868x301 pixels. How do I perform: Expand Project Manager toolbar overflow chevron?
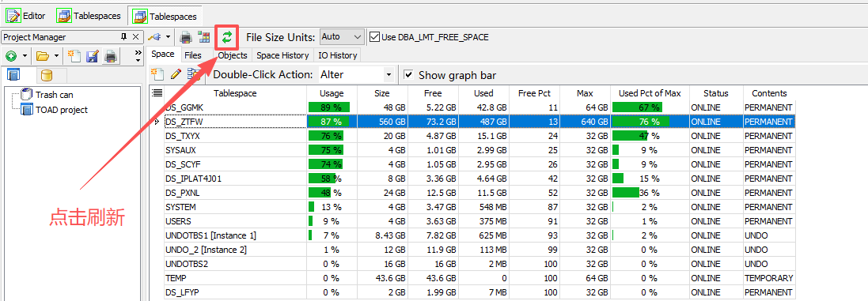pos(138,56)
